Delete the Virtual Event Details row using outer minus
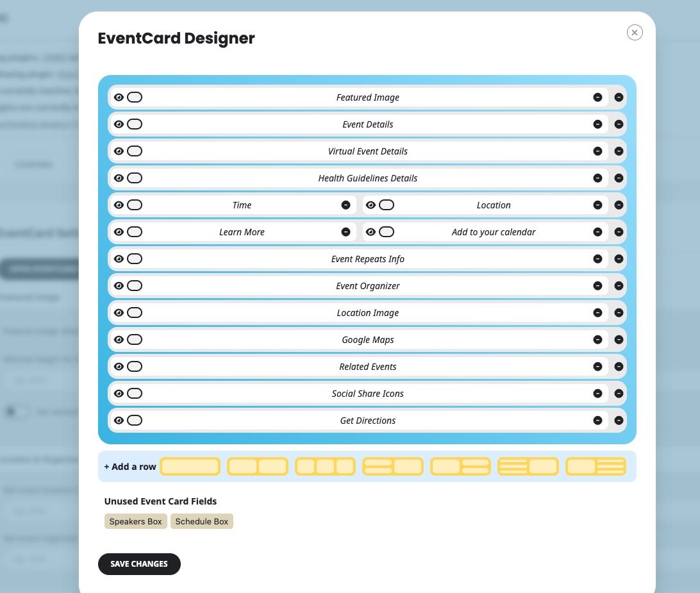Viewport: 700px width, 593px height. tap(619, 151)
